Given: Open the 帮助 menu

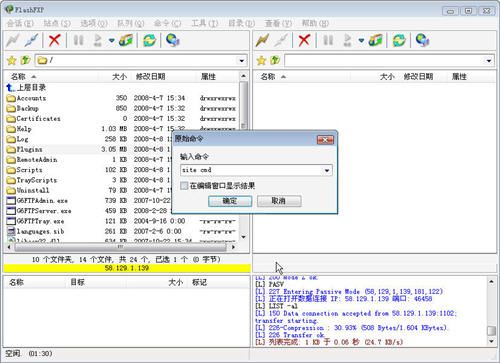Looking at the screenshot, I should (x=315, y=23).
